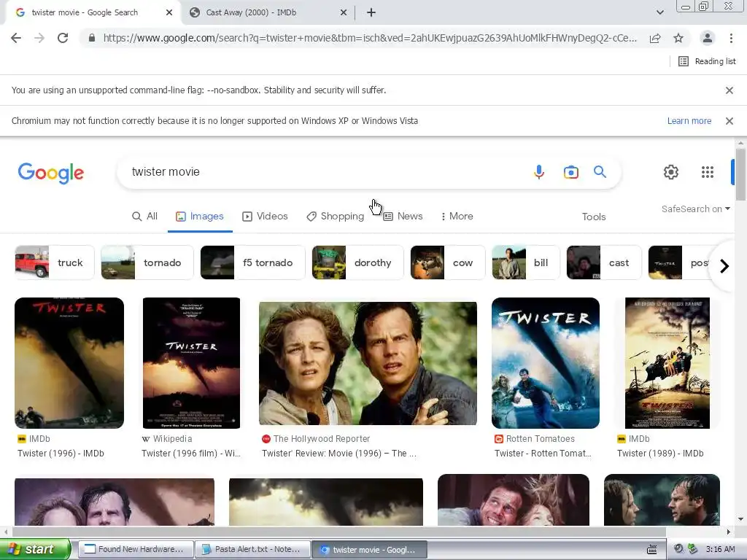747x560 pixels.
Task: Filter images by cast chip
Action: coord(603,262)
